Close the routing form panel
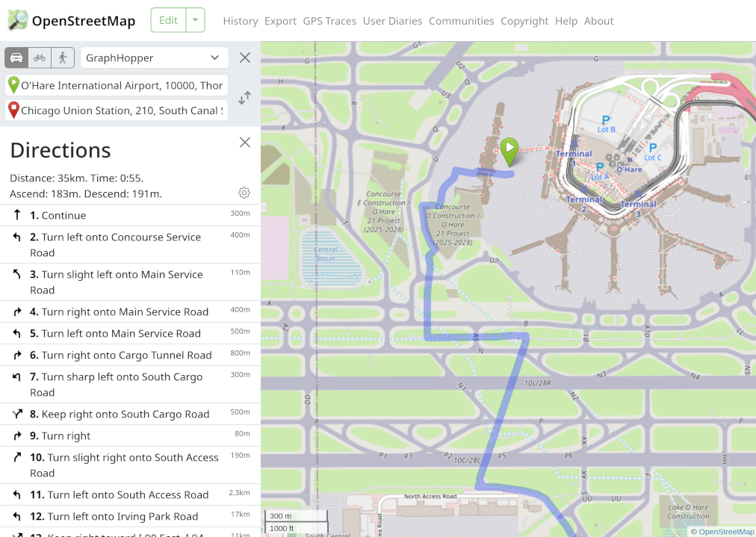The image size is (756, 537). (245, 58)
